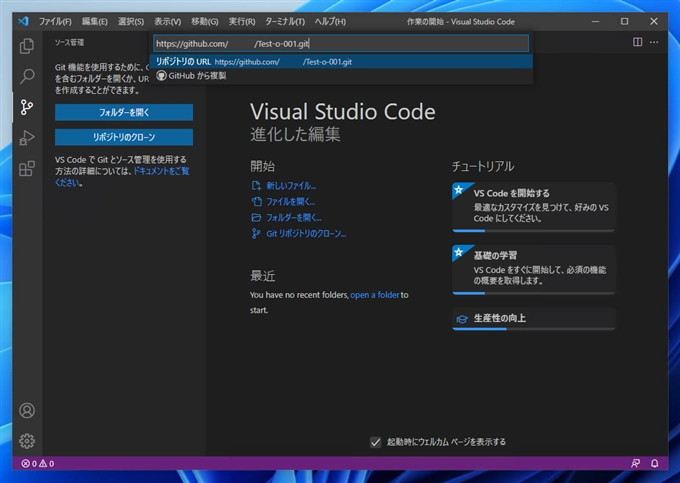Click the errors and warnings status indicator

38,463
